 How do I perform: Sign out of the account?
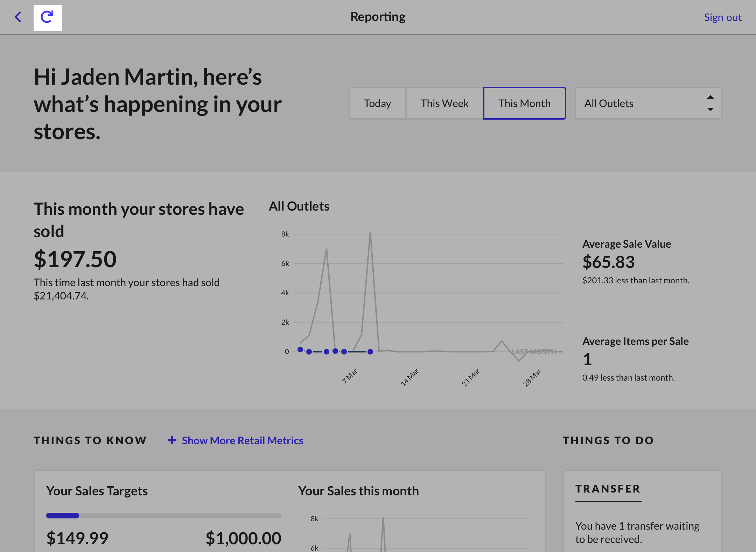tap(722, 17)
